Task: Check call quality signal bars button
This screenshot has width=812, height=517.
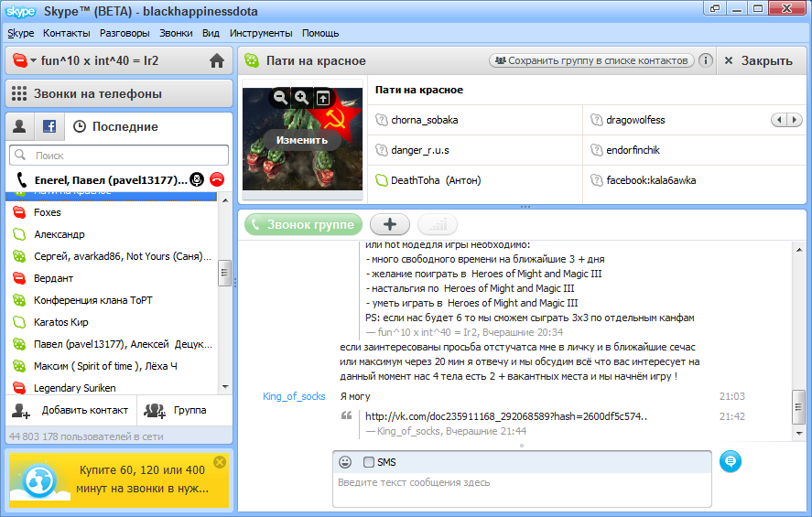Action: click(x=438, y=224)
